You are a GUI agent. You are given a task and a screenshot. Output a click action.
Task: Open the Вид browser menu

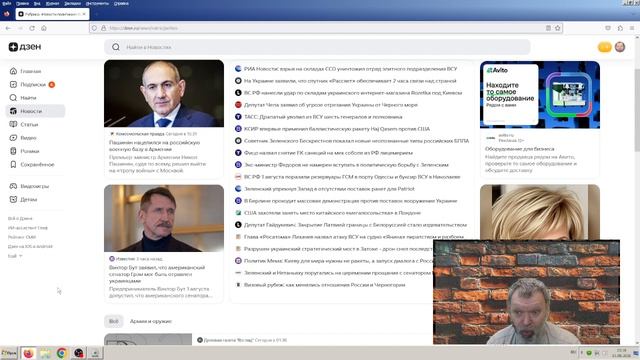(x=37, y=3)
